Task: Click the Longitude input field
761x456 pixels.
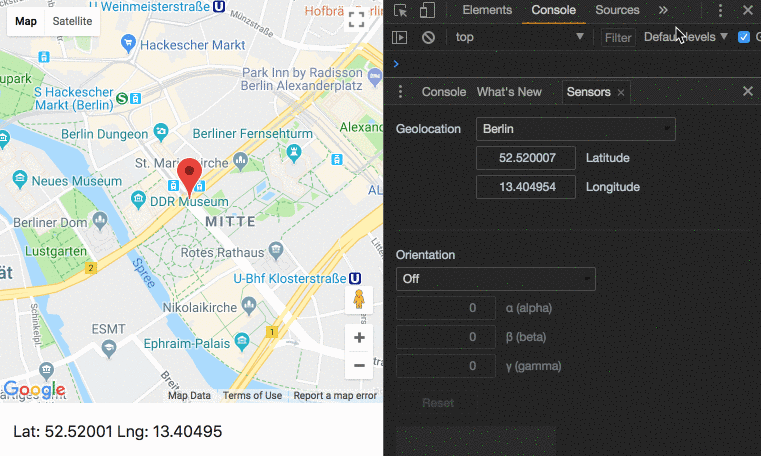Action: tap(526, 187)
